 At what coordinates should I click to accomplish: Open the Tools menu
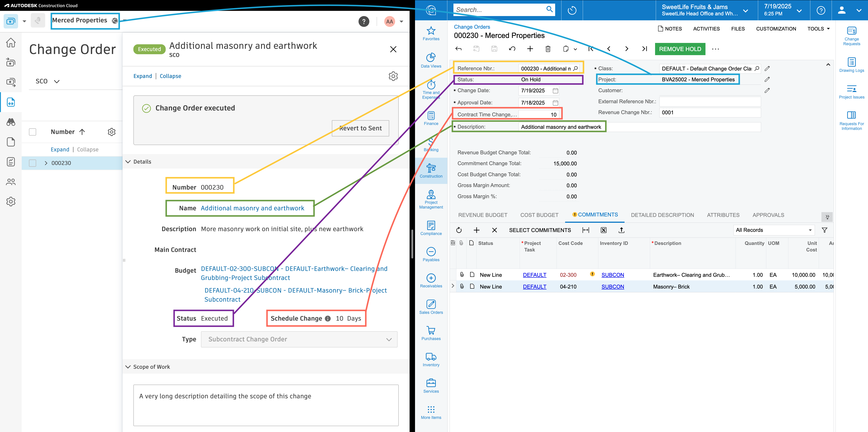pos(818,29)
